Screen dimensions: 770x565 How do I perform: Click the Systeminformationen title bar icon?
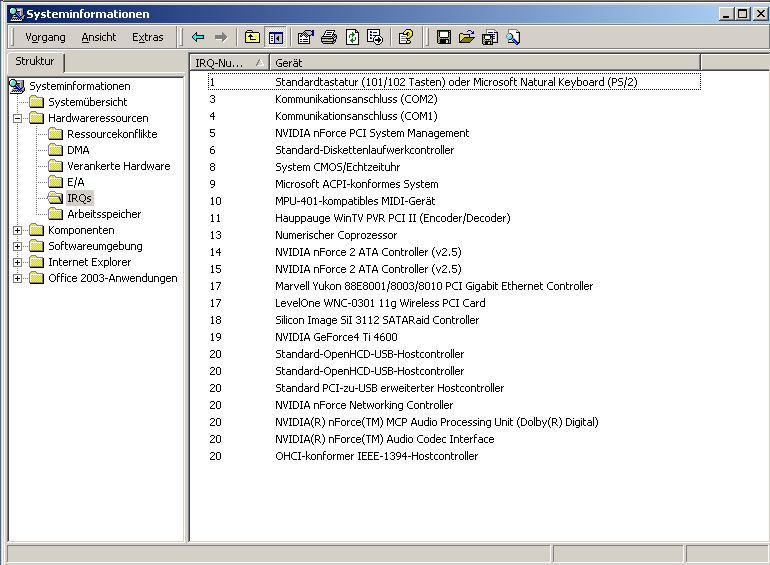coord(17,14)
